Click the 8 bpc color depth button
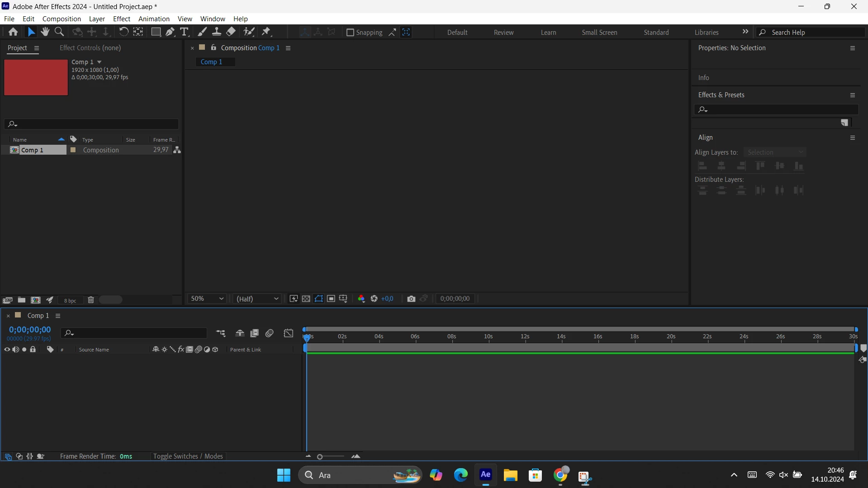Image resolution: width=868 pixels, height=488 pixels. (x=70, y=300)
